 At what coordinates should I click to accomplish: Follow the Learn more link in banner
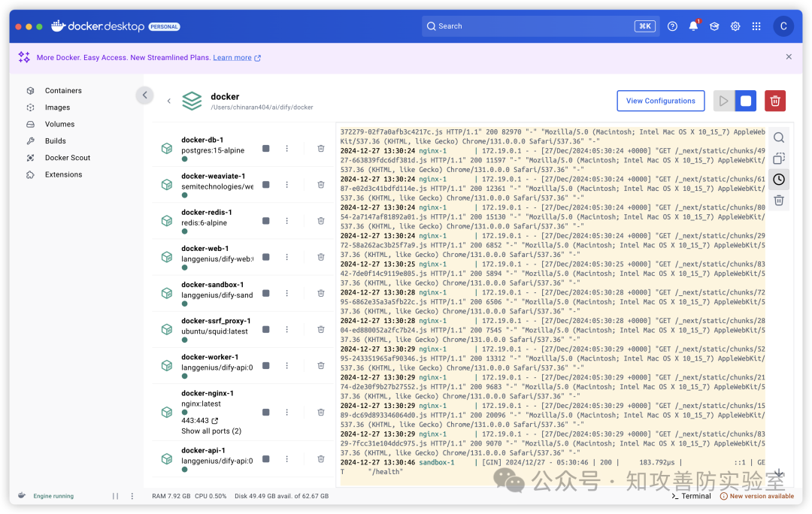pyautogui.click(x=237, y=57)
